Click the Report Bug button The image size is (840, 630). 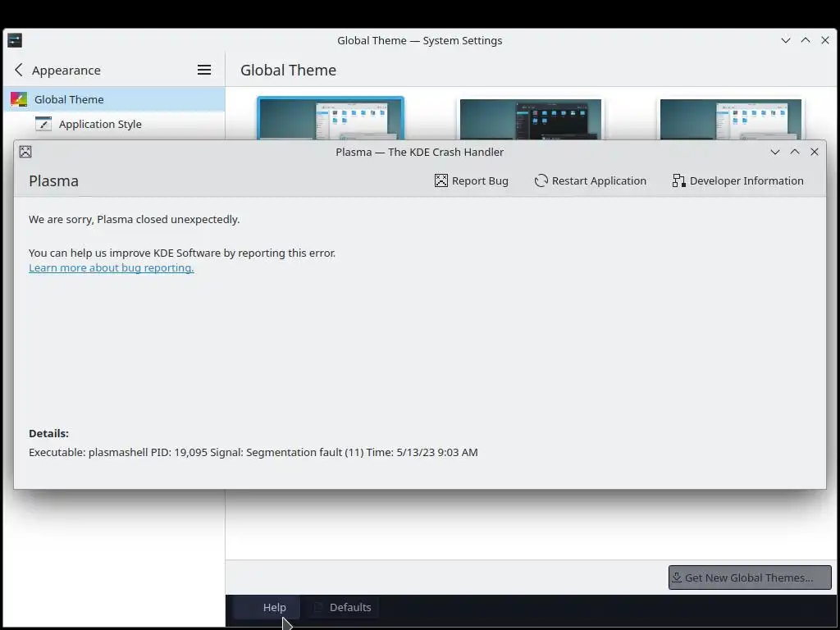[x=472, y=181]
